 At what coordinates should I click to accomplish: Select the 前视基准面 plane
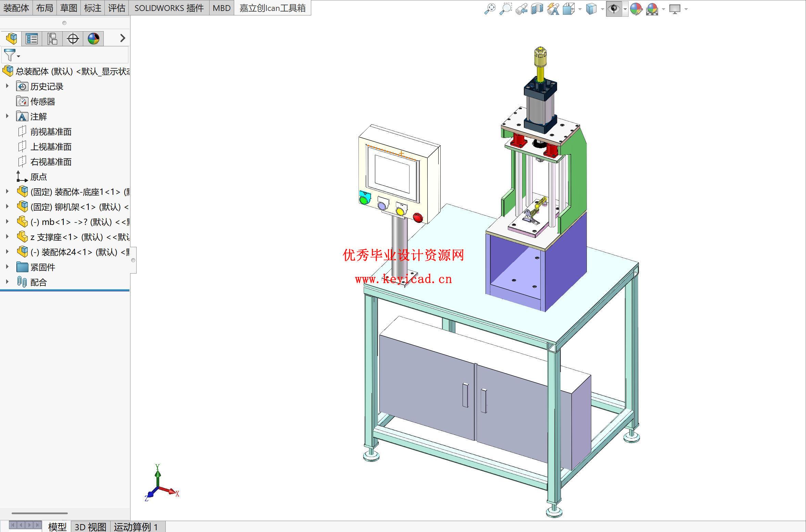45,131
